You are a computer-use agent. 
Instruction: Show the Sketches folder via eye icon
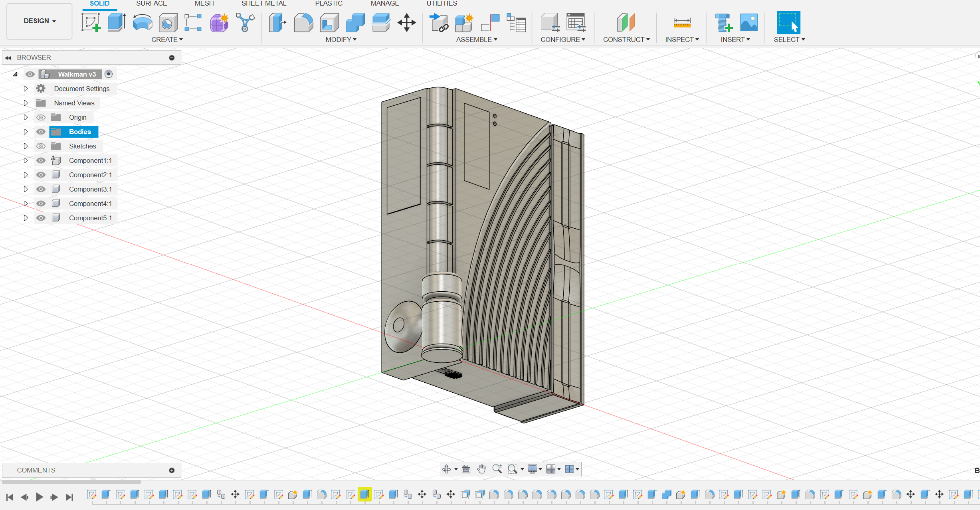click(x=41, y=146)
